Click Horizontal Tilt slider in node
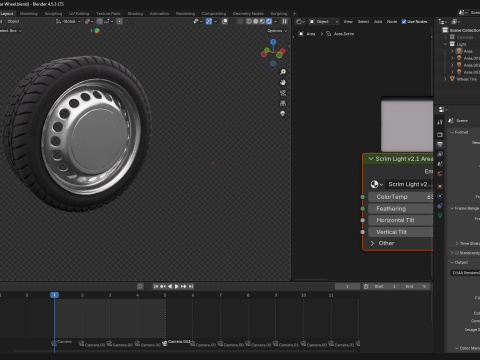The width and height of the screenshot is (480, 360). coord(400,220)
